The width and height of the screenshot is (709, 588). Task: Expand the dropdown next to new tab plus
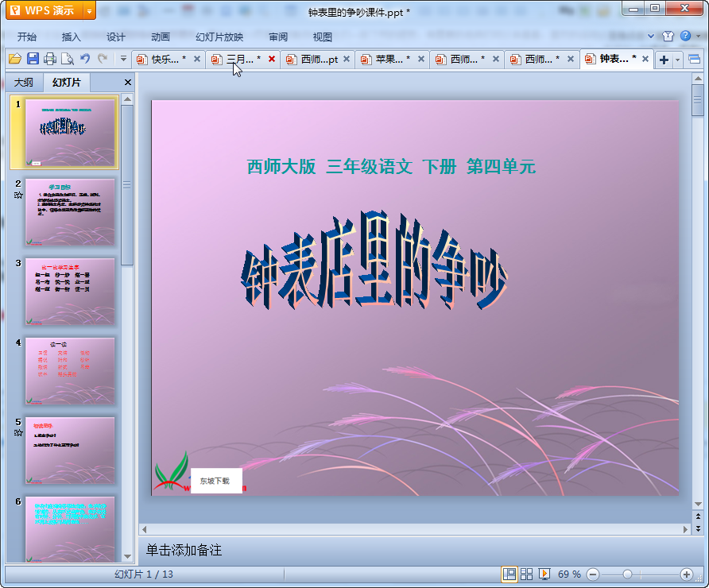click(677, 60)
